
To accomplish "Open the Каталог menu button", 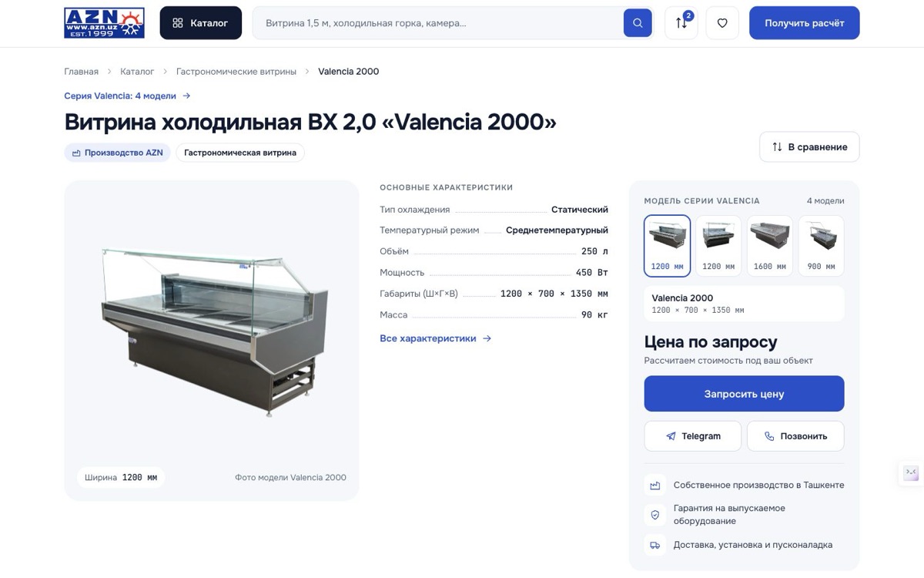I will (201, 23).
